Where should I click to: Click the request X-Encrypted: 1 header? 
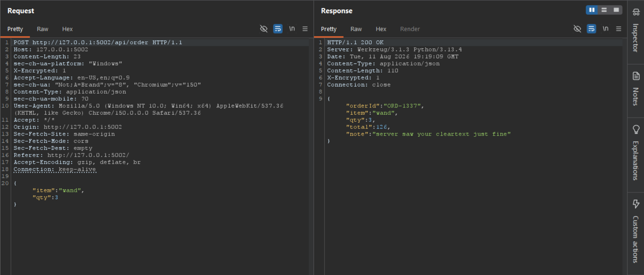click(x=40, y=71)
